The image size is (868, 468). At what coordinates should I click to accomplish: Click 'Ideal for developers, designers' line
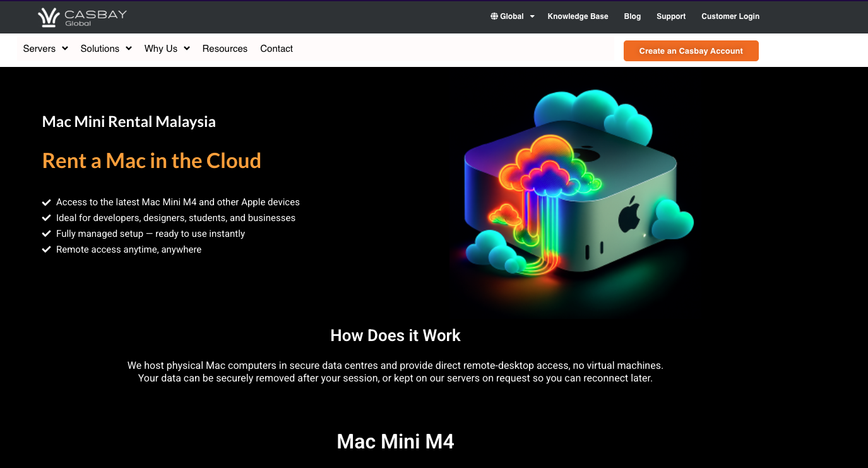click(x=175, y=218)
